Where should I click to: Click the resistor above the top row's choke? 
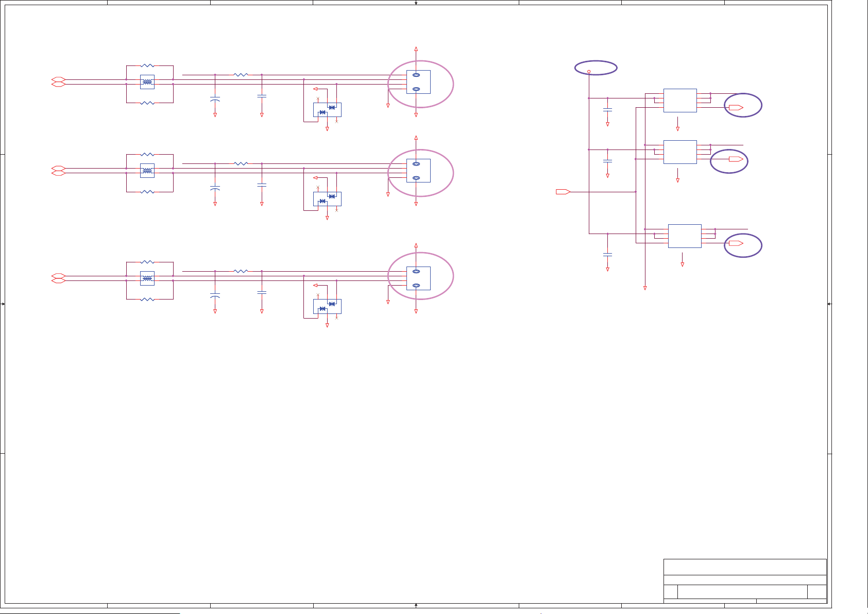point(147,65)
